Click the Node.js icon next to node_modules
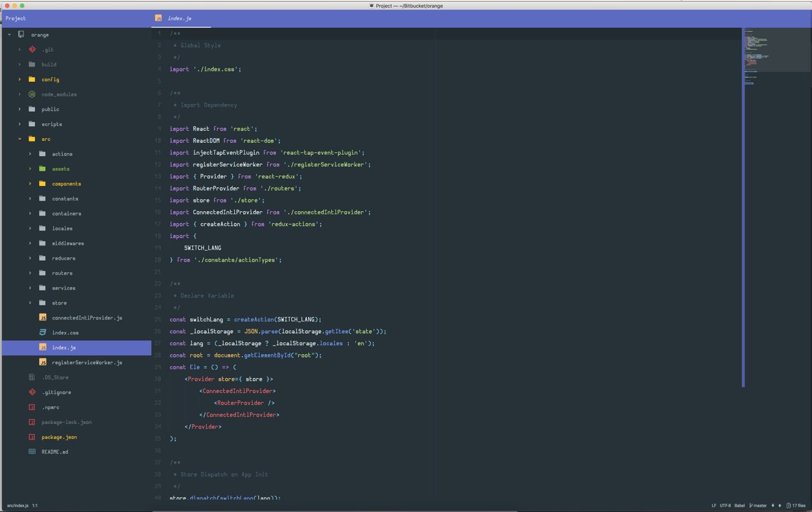The height and width of the screenshot is (512, 812). coord(32,95)
